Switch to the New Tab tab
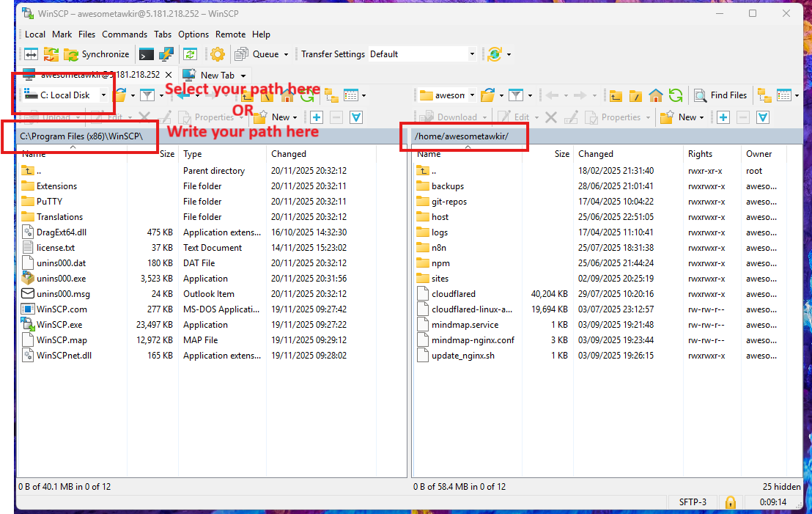The height and width of the screenshot is (514, 812). click(x=217, y=75)
